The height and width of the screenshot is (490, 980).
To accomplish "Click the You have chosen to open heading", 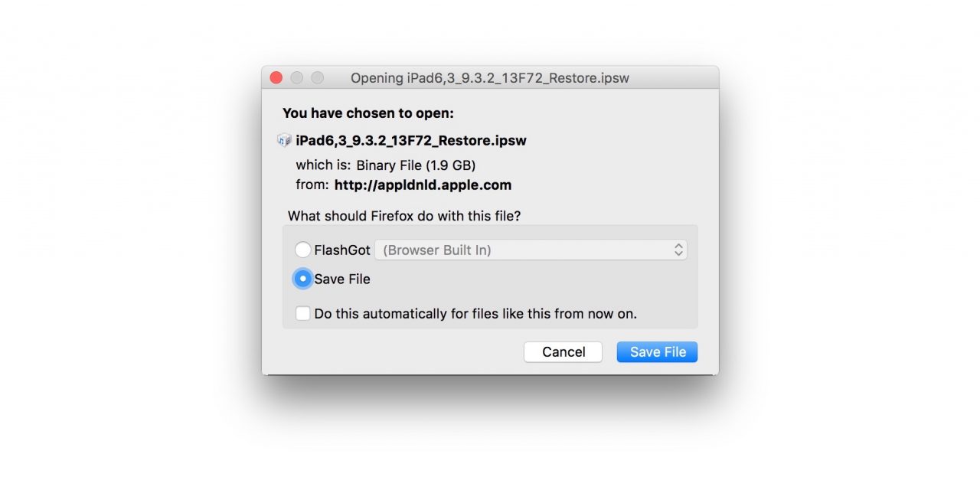I will pyautogui.click(x=368, y=113).
